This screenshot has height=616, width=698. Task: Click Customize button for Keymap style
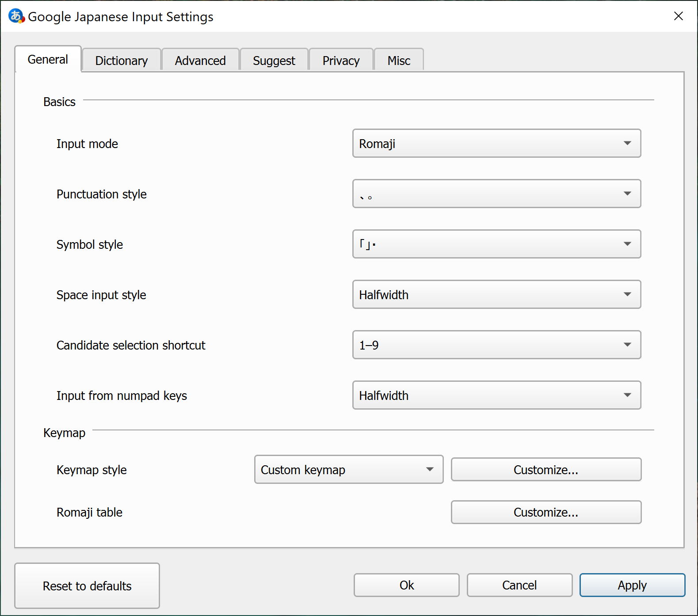pos(546,469)
